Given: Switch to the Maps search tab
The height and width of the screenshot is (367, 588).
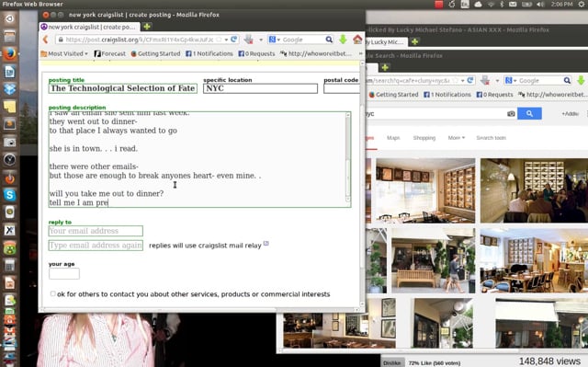Looking at the screenshot, I should tap(393, 138).
